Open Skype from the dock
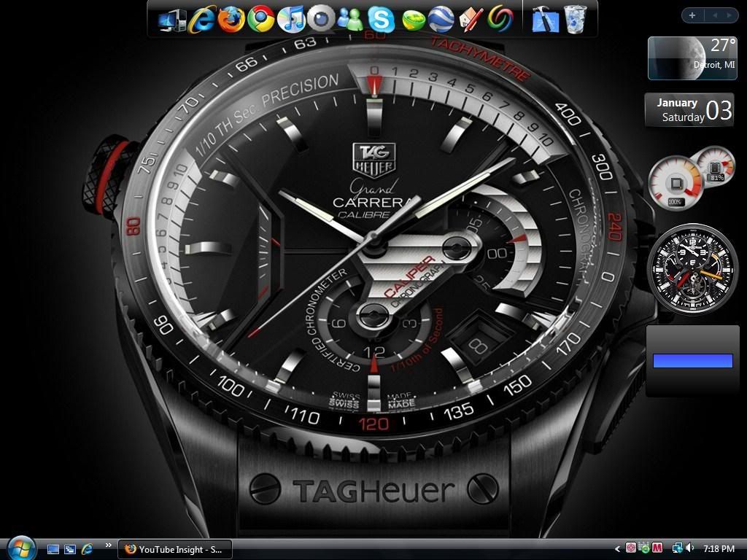747x560 pixels. (x=381, y=20)
